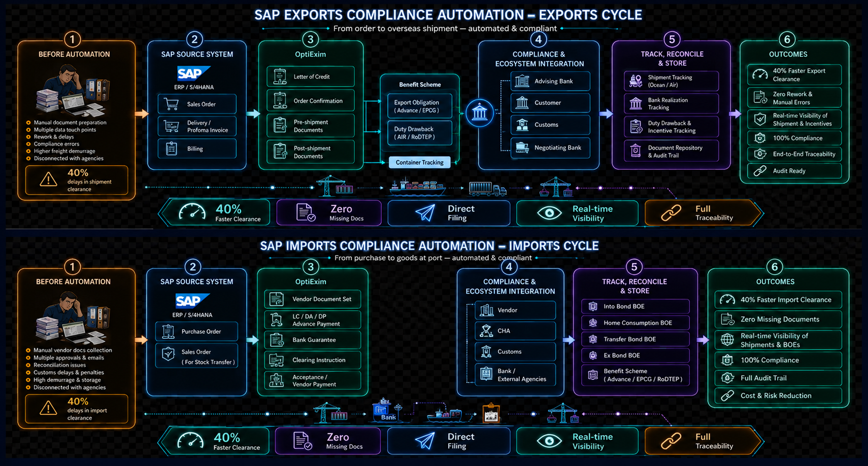Click the Acceptance / Vendor Payment card
Screen dimensions: 868x466
tap(313, 381)
